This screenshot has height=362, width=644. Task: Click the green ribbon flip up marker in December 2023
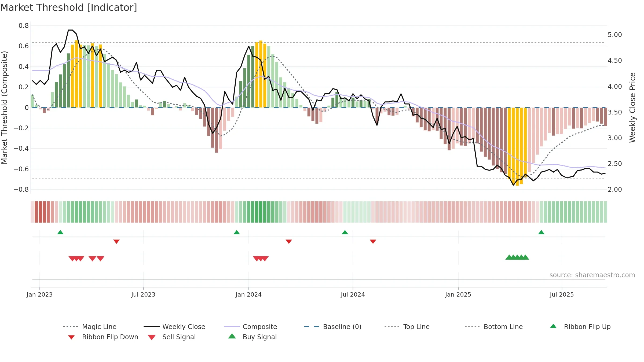click(237, 232)
